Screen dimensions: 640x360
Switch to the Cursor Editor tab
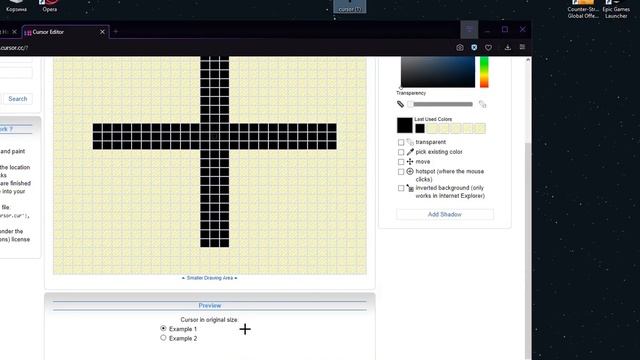click(65, 32)
